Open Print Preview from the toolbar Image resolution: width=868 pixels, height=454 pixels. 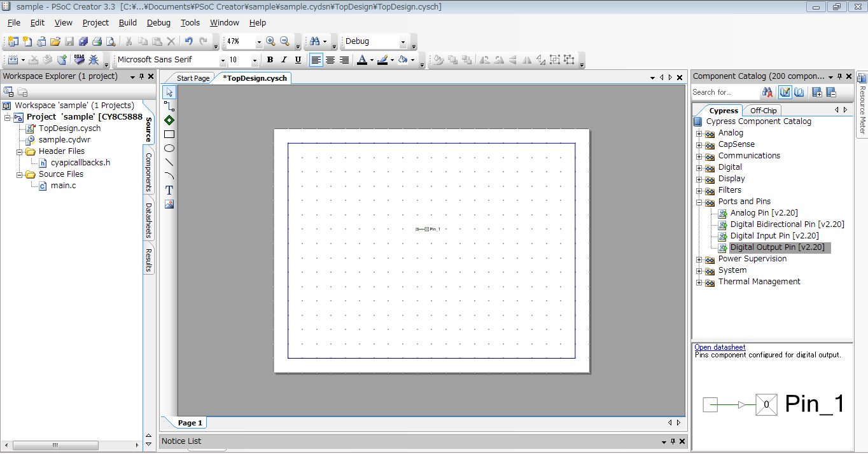(111, 41)
